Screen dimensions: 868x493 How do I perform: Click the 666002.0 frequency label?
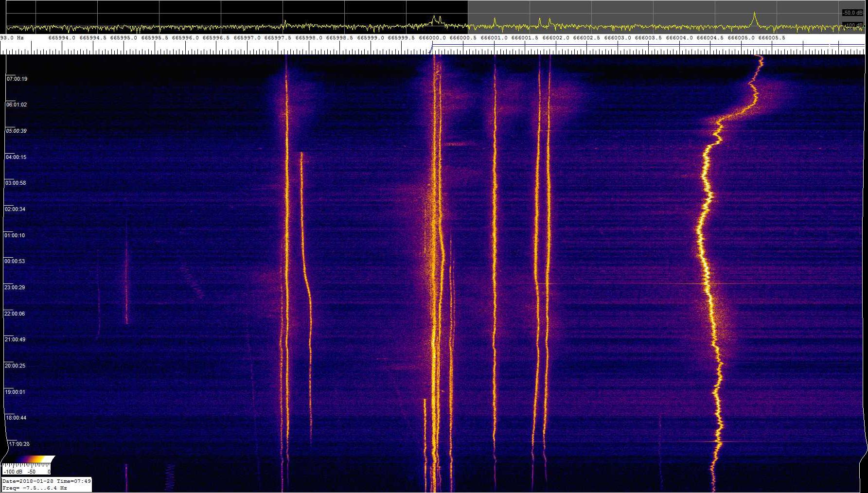[x=556, y=38]
